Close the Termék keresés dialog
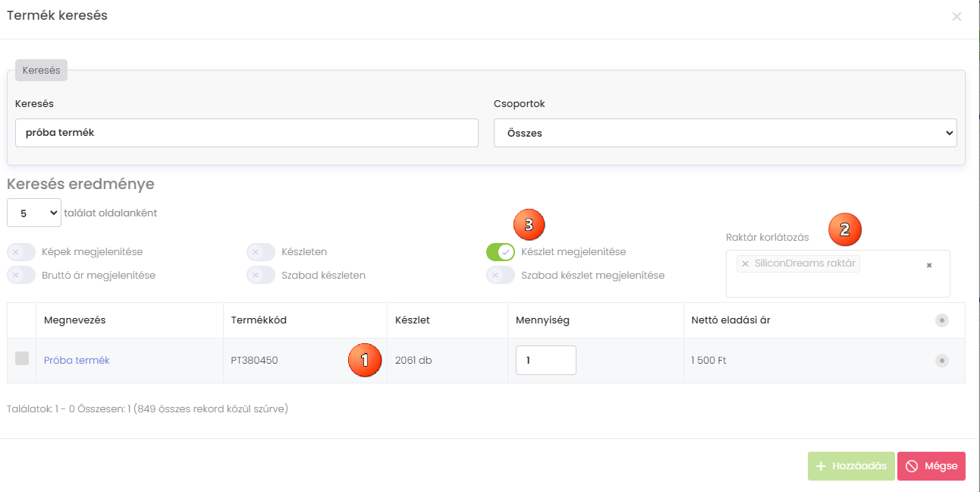Viewport: 980px width, 492px height. pyautogui.click(x=956, y=17)
